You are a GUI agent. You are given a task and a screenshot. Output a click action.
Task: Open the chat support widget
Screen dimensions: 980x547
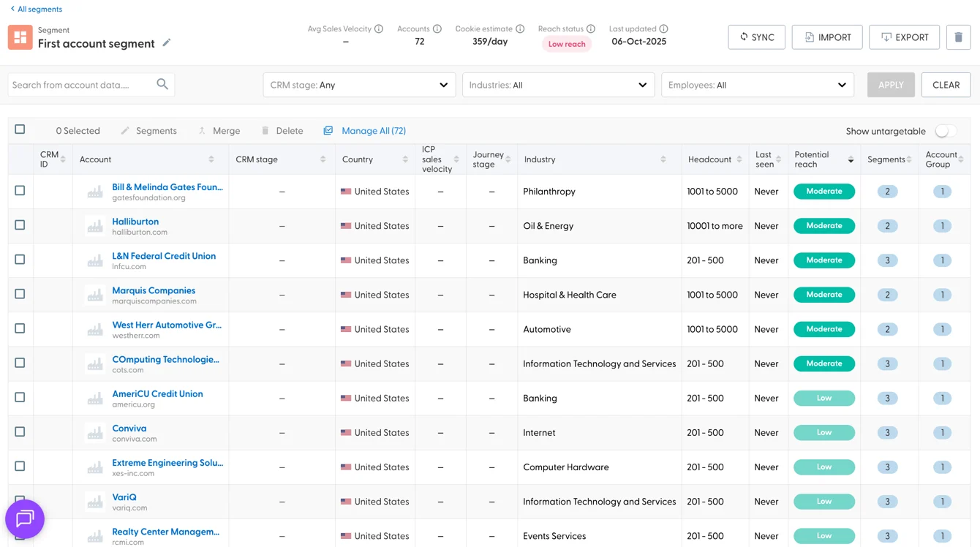pyautogui.click(x=25, y=519)
